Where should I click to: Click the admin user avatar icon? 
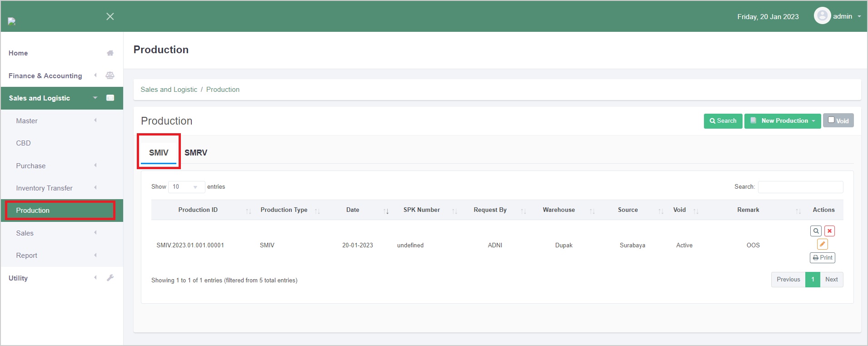click(822, 16)
